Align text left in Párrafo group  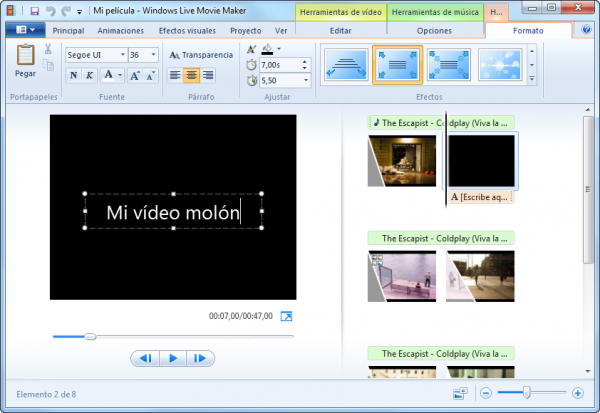(175, 75)
